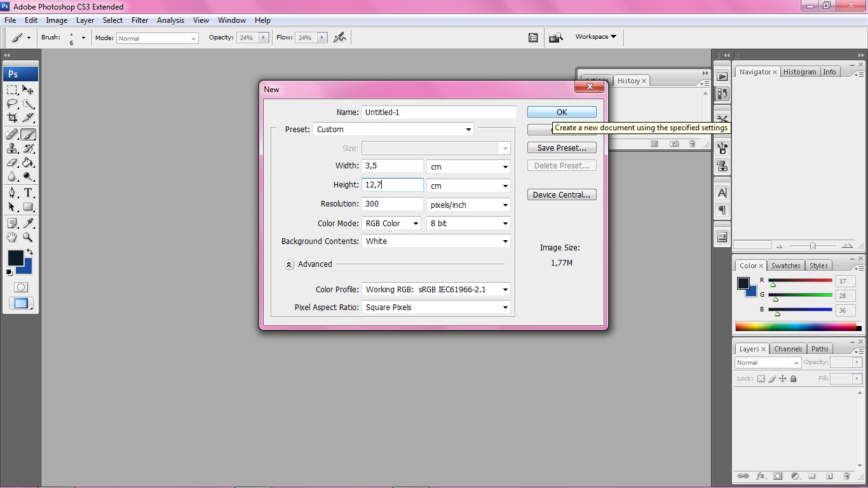Select the Brush tool in the toolbox
Viewport: 868px width, 488px height.
[28, 135]
